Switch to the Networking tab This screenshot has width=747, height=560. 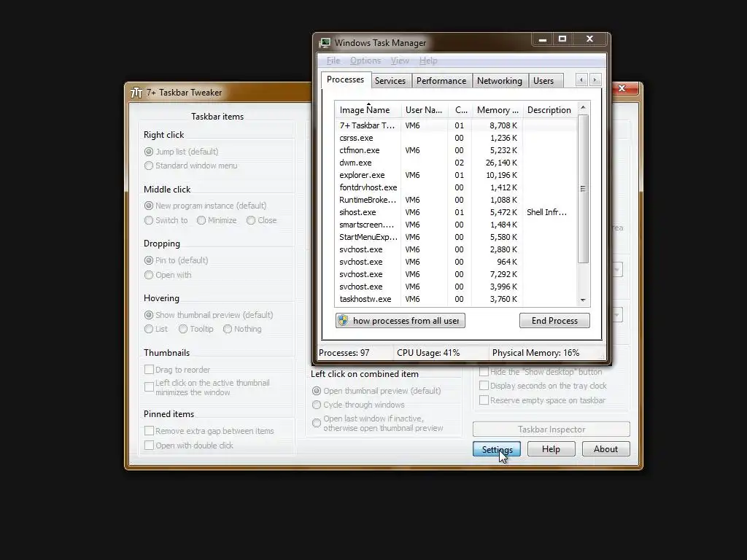pyautogui.click(x=499, y=80)
